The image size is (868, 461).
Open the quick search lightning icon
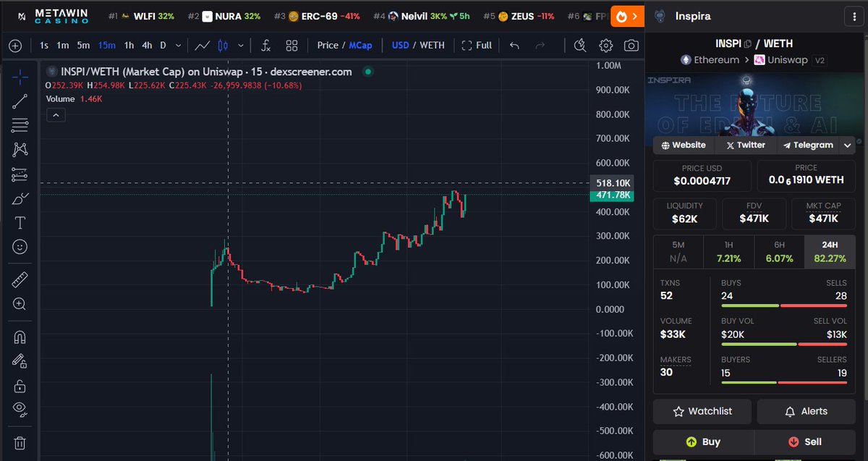pyautogui.click(x=580, y=46)
